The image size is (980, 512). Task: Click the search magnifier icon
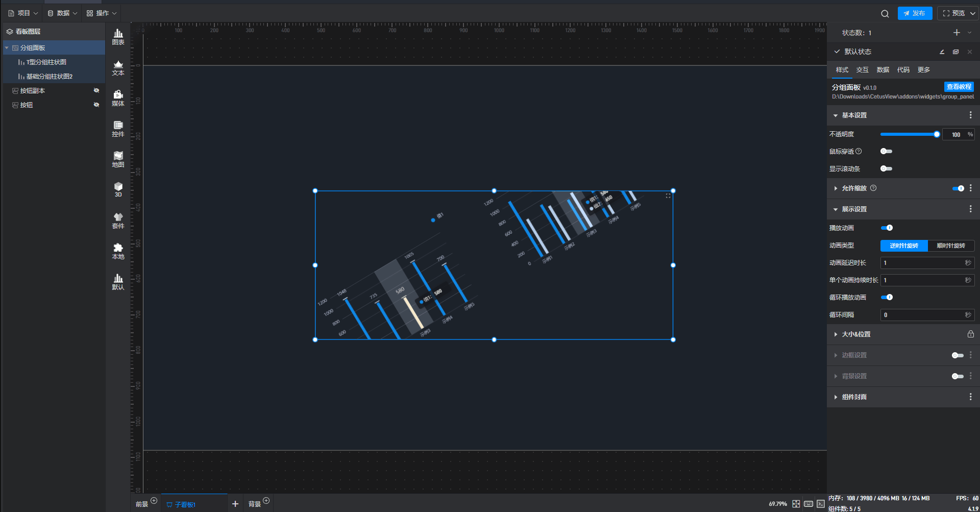coord(885,14)
